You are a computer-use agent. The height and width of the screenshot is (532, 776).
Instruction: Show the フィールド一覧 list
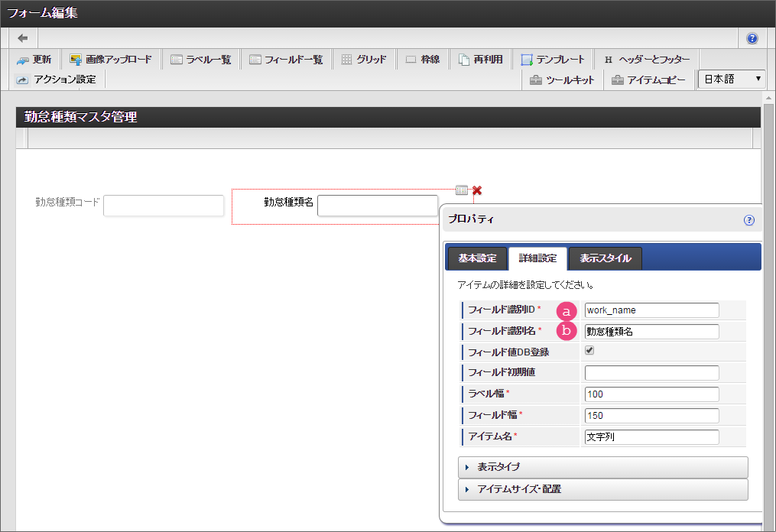click(x=287, y=60)
